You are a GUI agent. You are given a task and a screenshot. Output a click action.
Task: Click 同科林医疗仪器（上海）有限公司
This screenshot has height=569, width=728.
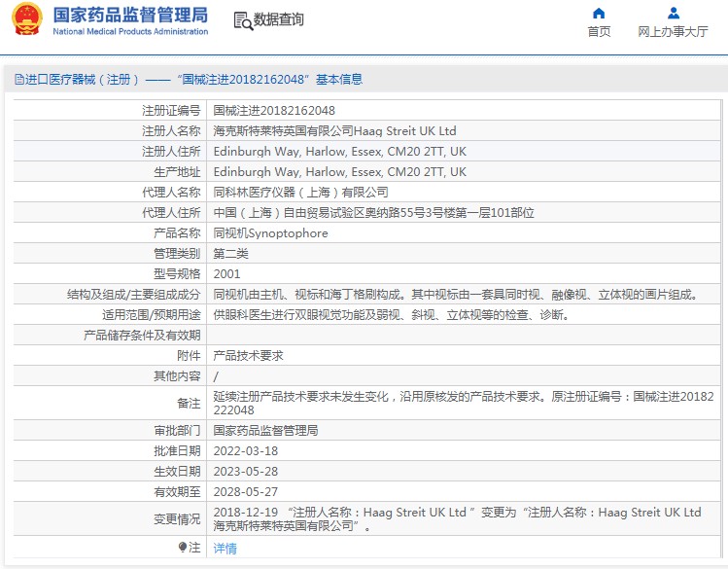point(301,193)
